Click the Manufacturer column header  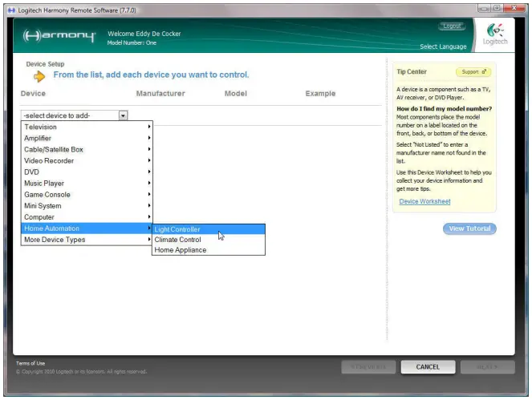pyautogui.click(x=160, y=93)
